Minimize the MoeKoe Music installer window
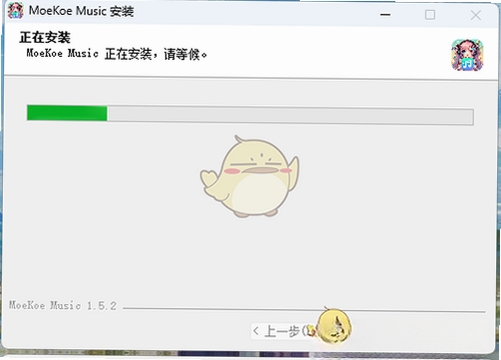The width and height of the screenshot is (501, 360). click(x=385, y=15)
